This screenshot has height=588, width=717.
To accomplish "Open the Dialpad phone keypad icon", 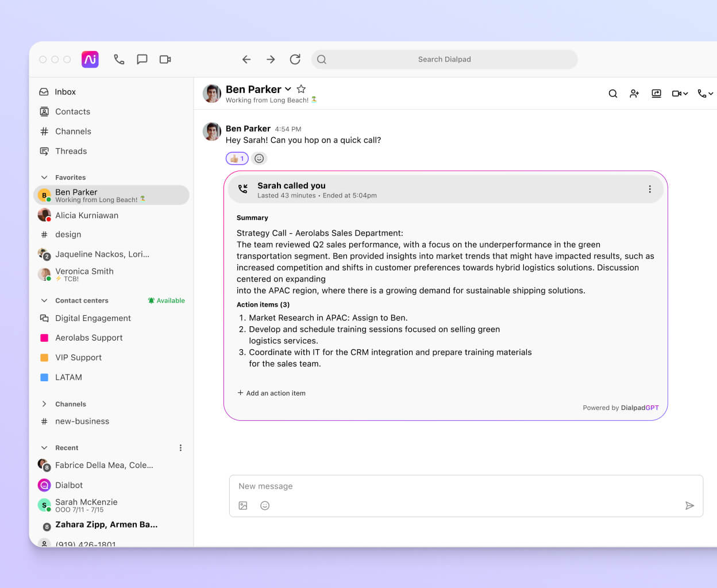I will pos(119,59).
